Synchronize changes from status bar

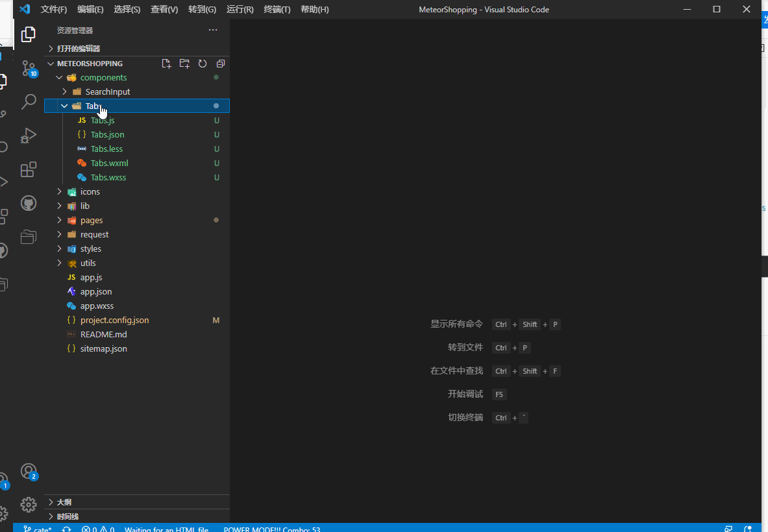(67, 529)
